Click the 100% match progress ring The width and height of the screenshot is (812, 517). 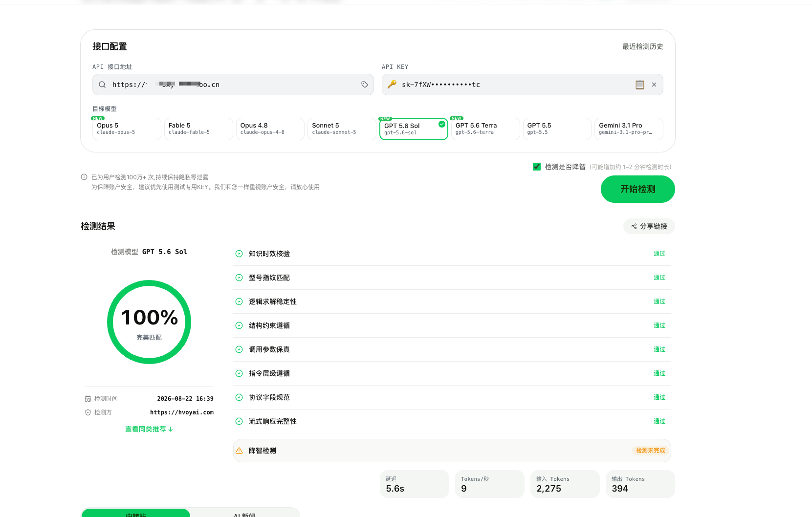coord(149,322)
